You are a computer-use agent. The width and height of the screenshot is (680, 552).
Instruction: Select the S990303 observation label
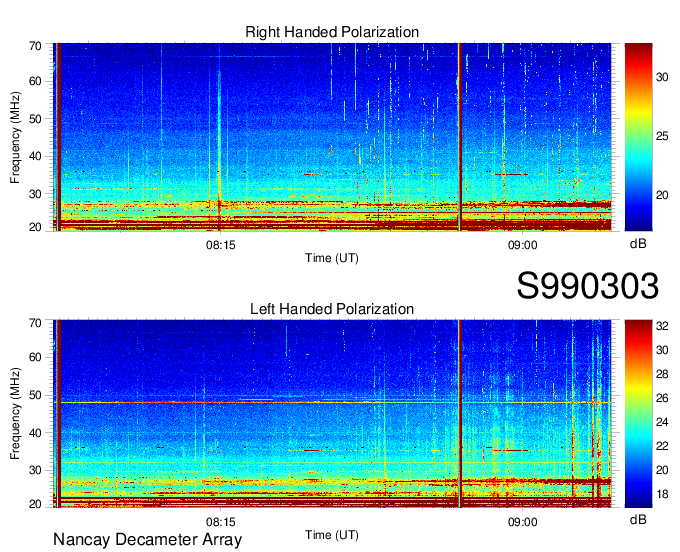click(x=588, y=286)
